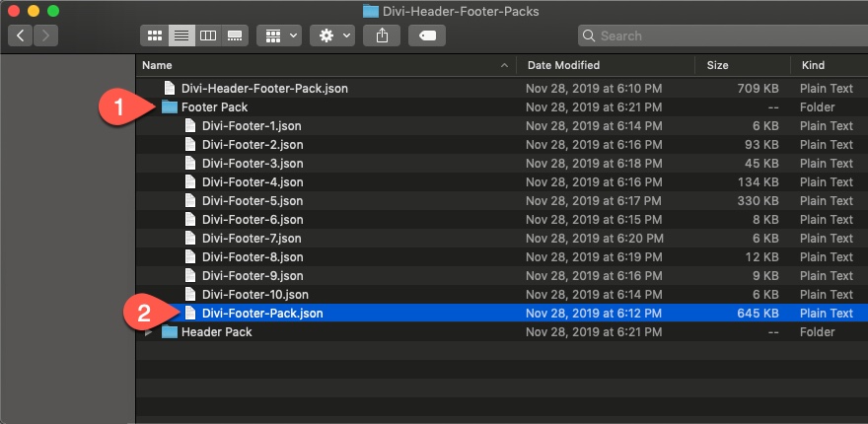Viewport: 868px width, 424px height.
Task: Click the date Nov 28, 2019 at 6:10 PM
Action: (x=594, y=89)
